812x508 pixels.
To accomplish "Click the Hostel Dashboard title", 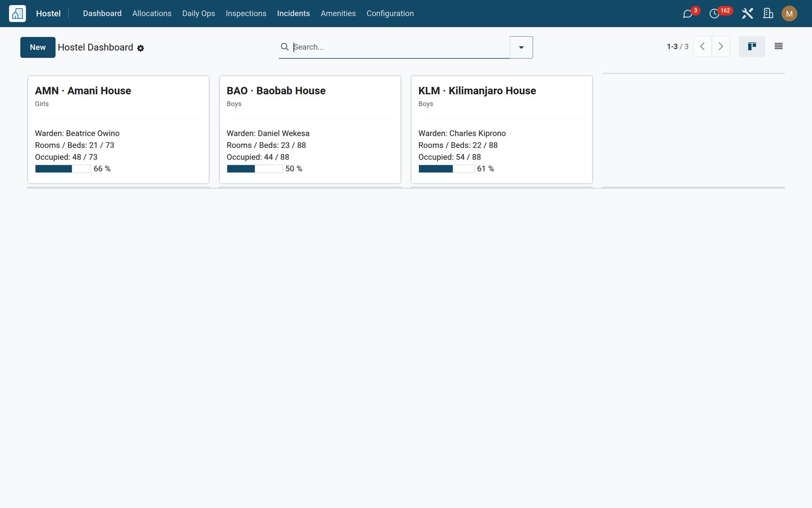I will 95,47.
